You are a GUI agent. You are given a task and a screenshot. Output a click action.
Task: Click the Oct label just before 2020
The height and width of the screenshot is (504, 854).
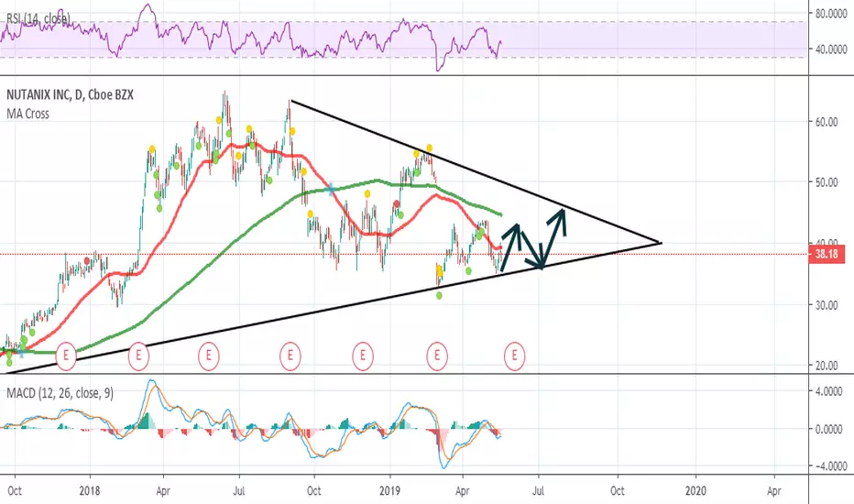pyautogui.click(x=617, y=491)
